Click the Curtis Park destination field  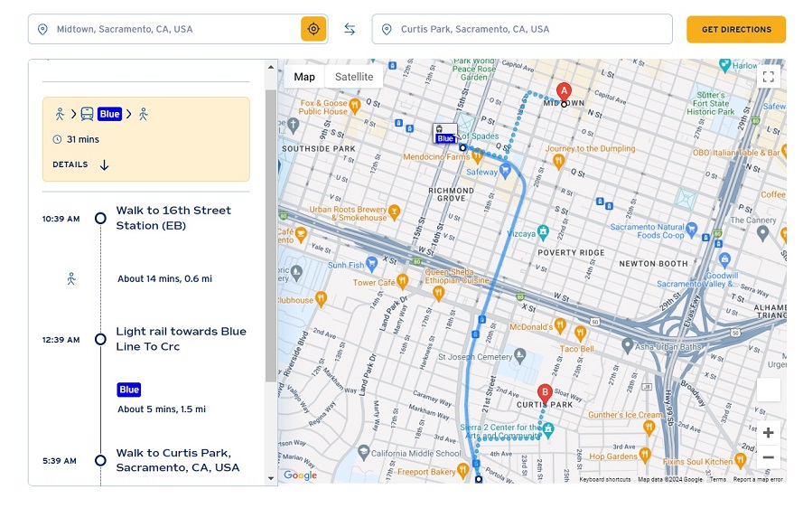(522, 29)
